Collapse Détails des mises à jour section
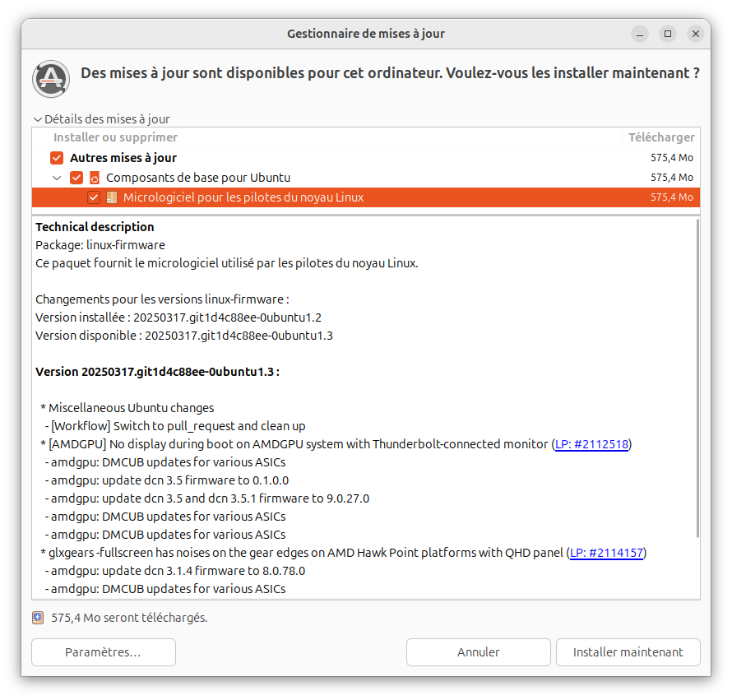The height and width of the screenshot is (700, 732). point(101,119)
